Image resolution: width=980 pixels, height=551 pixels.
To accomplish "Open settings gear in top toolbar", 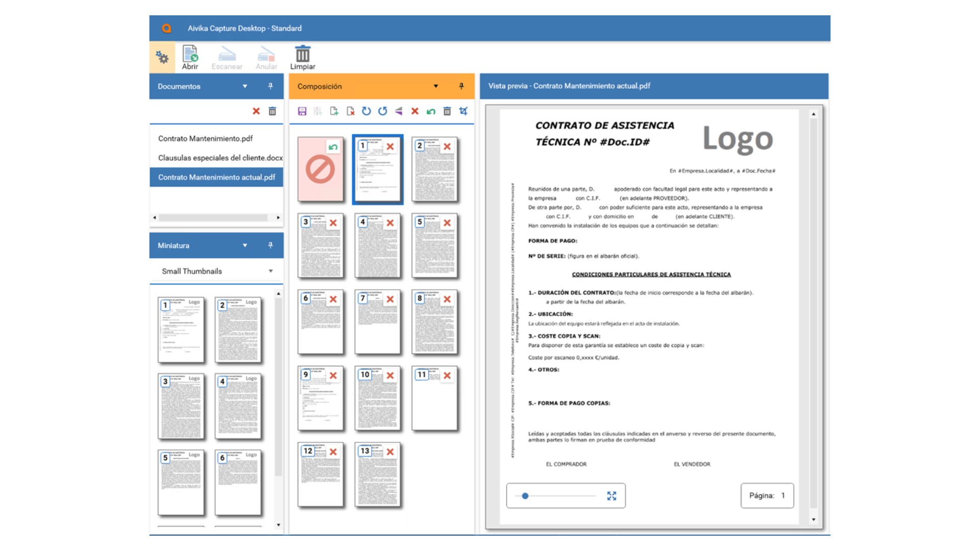I will [162, 57].
